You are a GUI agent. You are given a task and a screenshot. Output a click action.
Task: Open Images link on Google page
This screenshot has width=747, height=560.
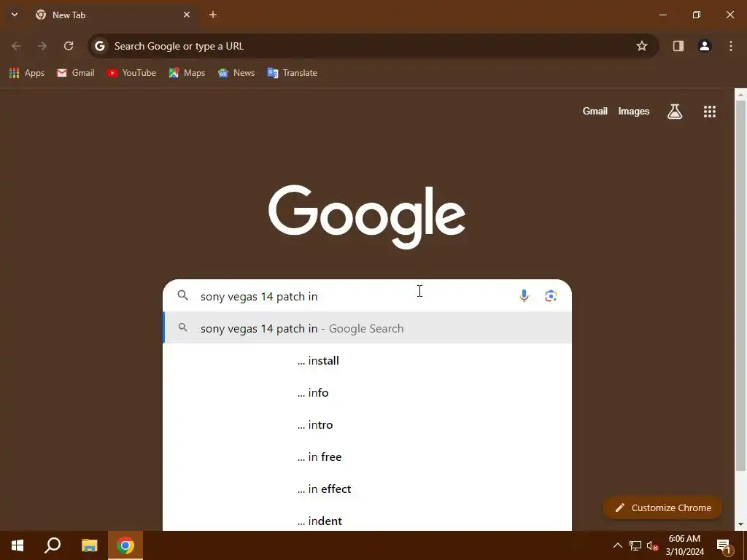pos(634,112)
